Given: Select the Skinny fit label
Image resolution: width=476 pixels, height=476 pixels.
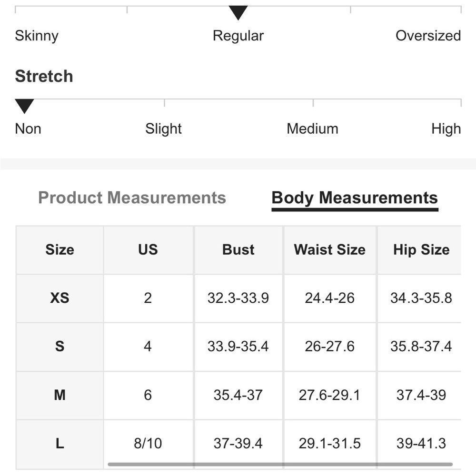Looking at the screenshot, I should pos(37,36).
